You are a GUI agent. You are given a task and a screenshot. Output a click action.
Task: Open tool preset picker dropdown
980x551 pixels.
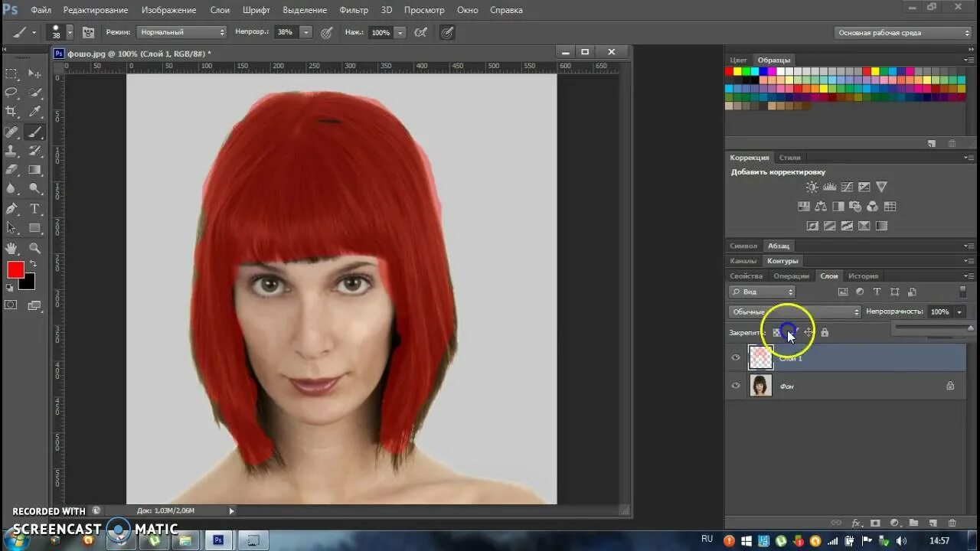click(34, 33)
